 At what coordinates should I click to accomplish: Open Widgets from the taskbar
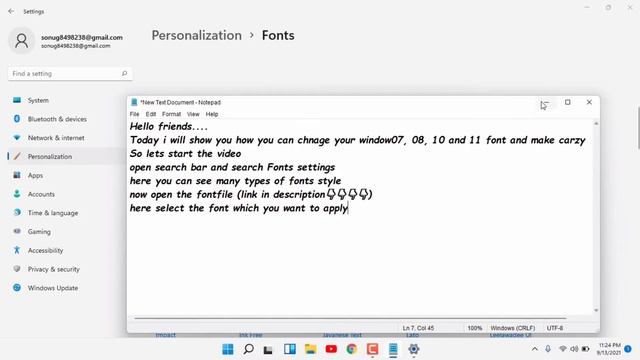[290, 349]
